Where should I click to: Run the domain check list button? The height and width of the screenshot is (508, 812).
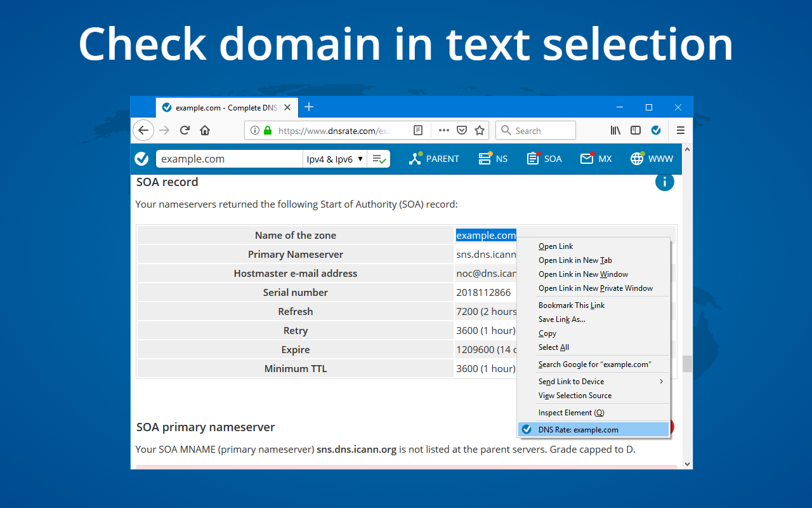379,159
